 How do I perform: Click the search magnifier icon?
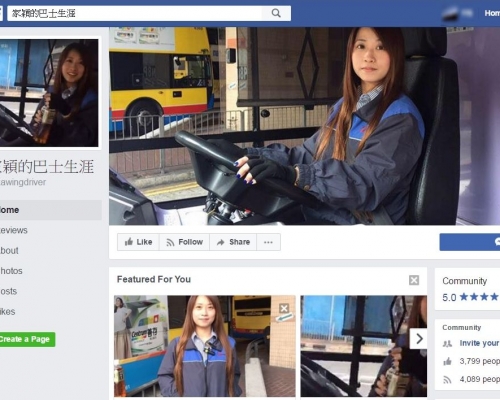[276, 13]
